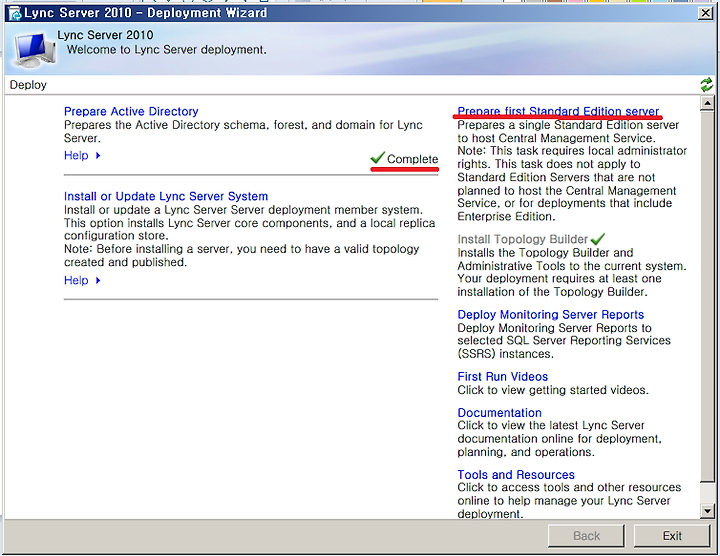Viewport: 720px width, 556px height.
Task: Click the Back button
Action: [x=586, y=536]
